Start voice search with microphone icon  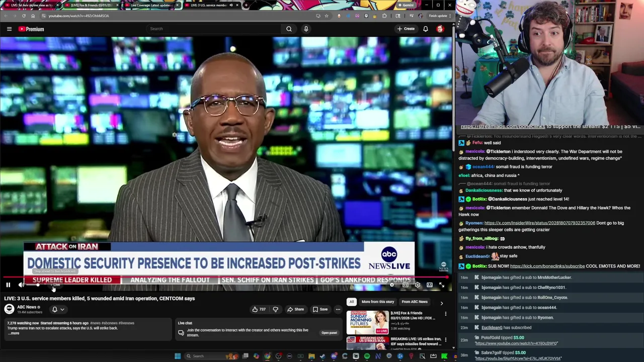[x=306, y=29]
